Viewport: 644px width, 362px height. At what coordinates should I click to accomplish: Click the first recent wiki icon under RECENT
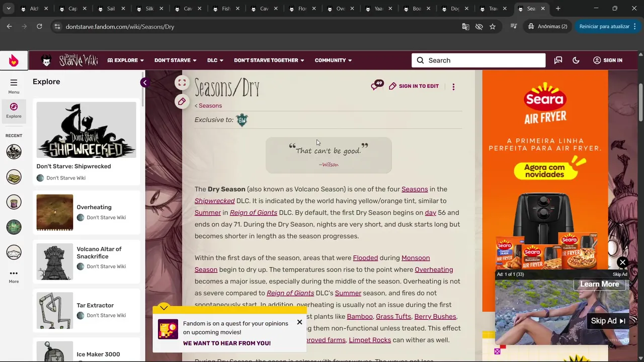(14, 151)
